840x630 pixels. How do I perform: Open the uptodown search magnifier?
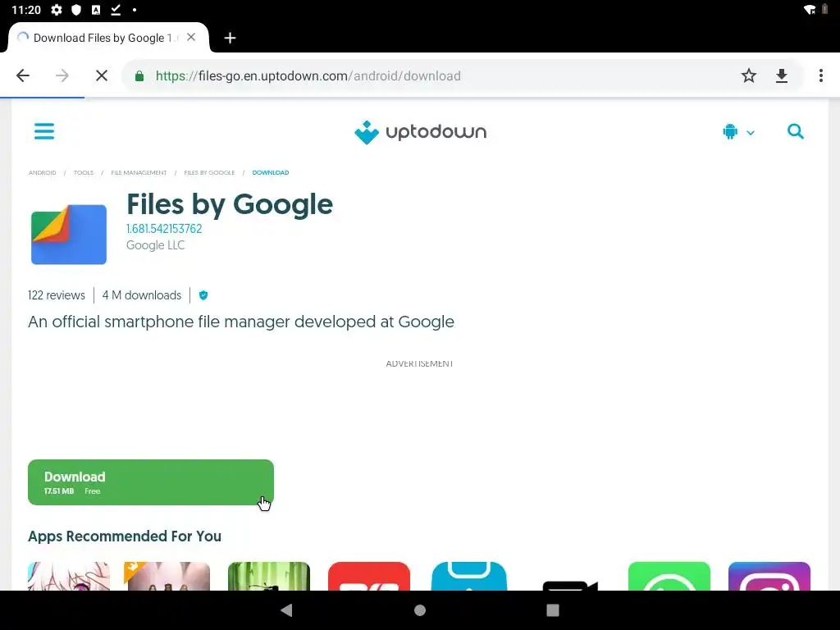(x=796, y=131)
